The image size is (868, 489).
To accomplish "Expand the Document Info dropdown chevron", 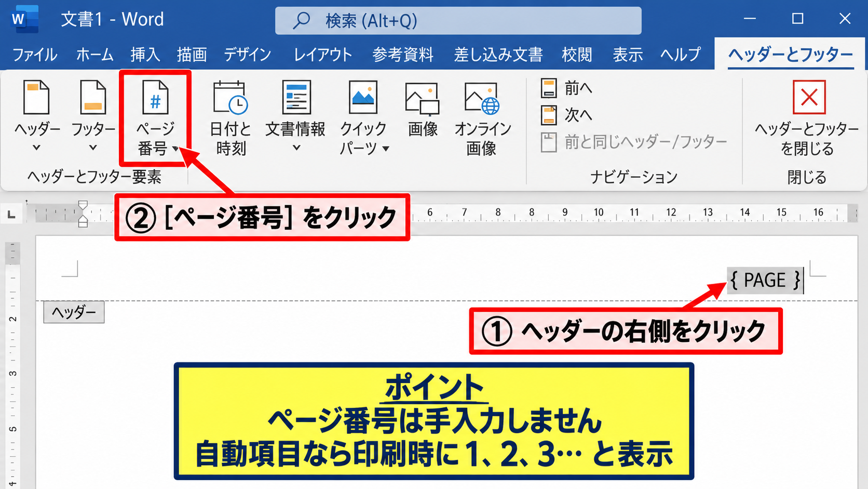I will (296, 148).
